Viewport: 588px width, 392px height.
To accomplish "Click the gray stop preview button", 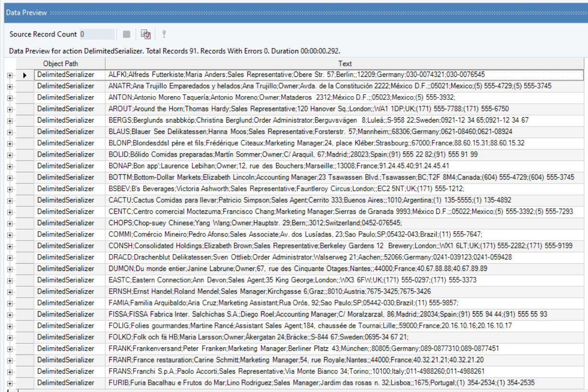I will coord(127,34).
